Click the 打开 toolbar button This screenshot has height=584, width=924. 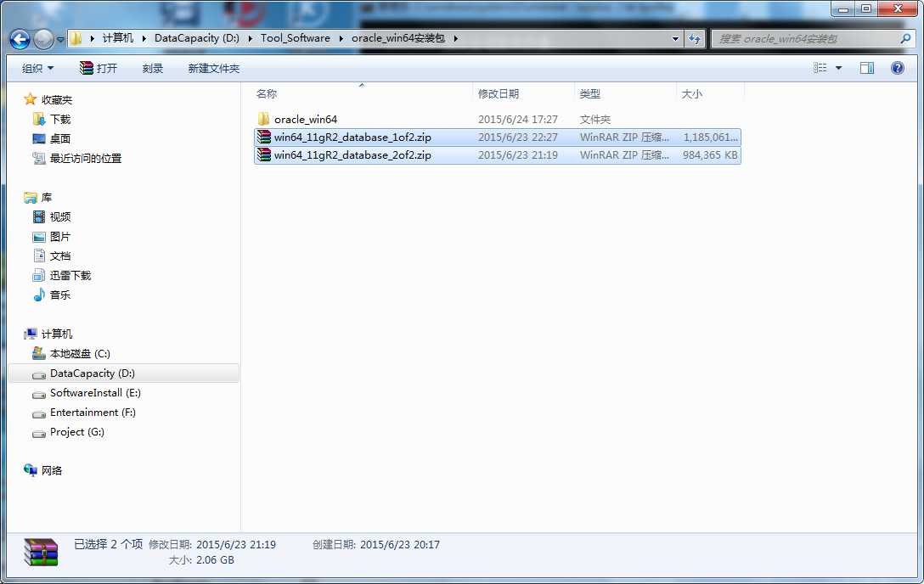tap(99, 68)
